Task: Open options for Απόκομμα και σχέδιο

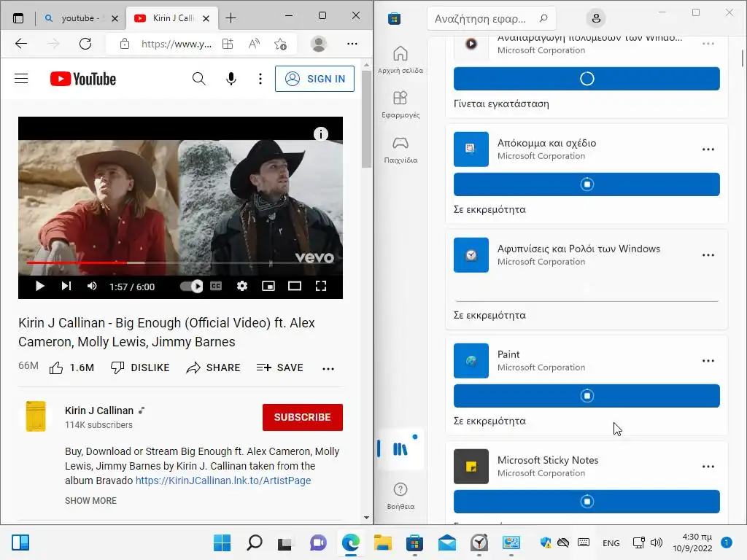Action: tap(708, 149)
